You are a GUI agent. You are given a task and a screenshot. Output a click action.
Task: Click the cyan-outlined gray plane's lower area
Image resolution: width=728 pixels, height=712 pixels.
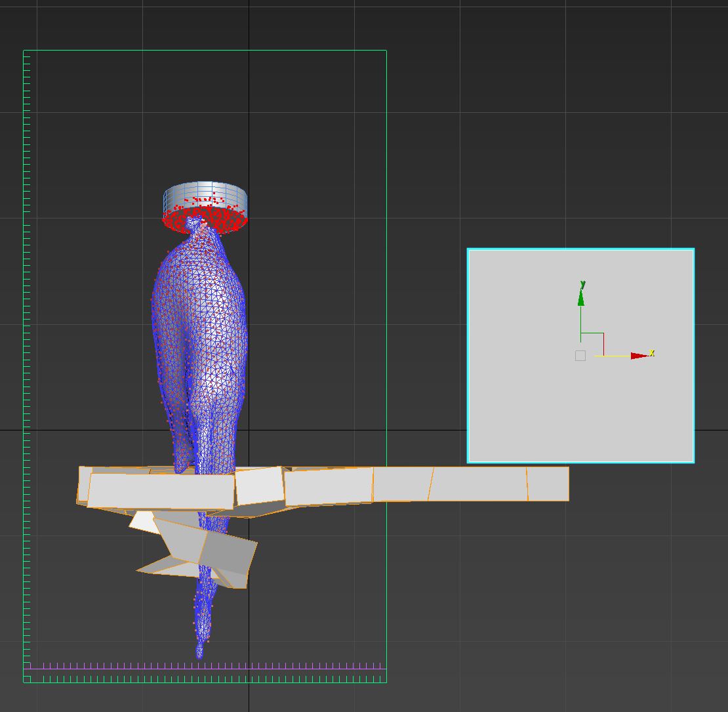tap(580, 420)
